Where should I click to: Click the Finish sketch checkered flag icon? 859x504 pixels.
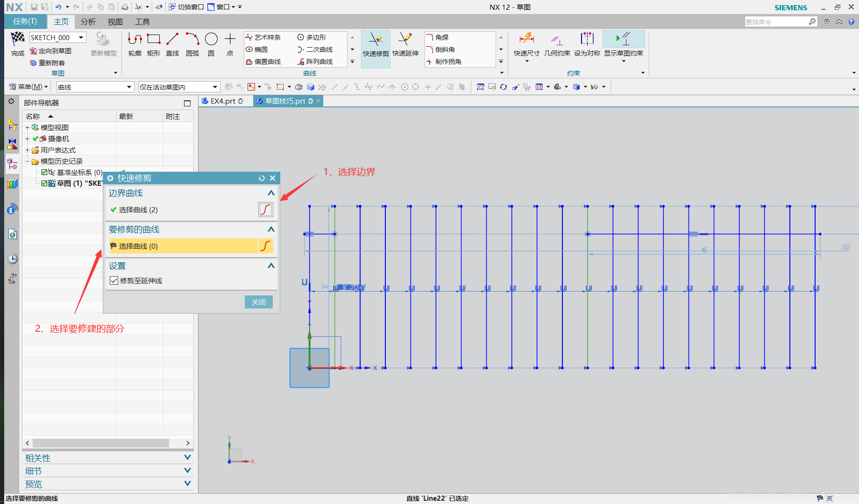pos(18,39)
